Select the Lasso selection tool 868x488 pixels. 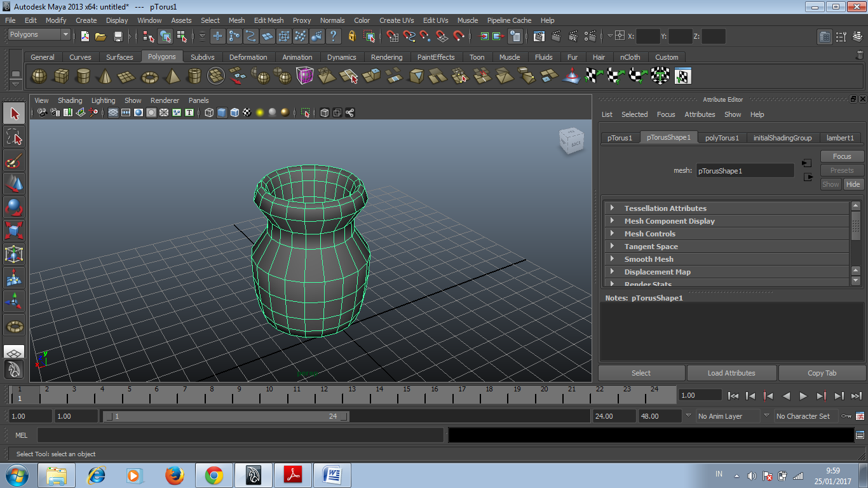click(13, 137)
